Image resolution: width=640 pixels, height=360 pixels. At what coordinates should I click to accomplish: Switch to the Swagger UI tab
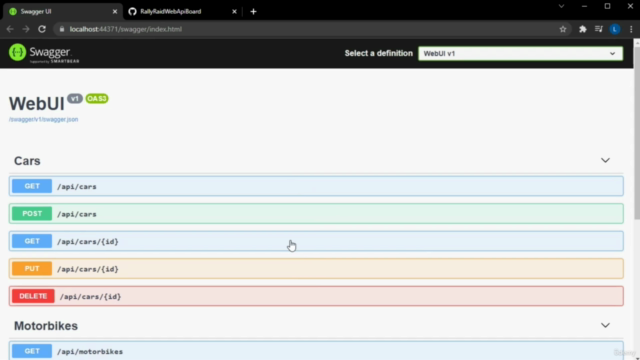[62, 11]
